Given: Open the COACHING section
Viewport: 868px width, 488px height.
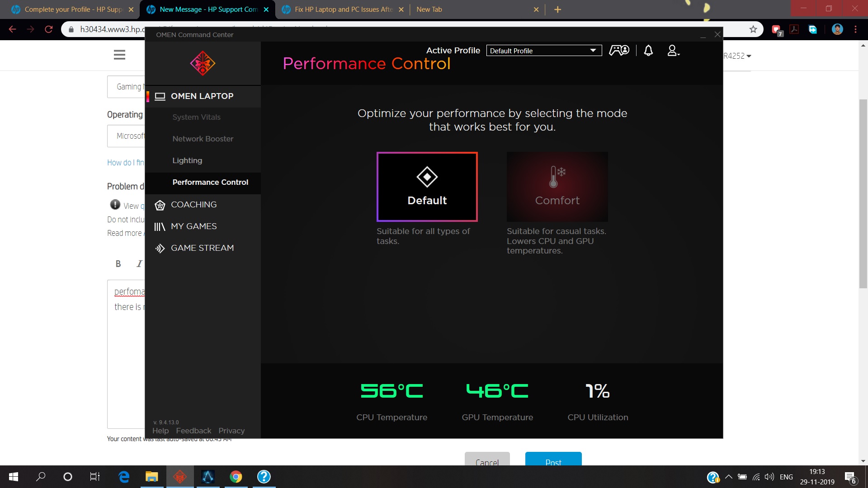Looking at the screenshot, I should pos(203,205).
